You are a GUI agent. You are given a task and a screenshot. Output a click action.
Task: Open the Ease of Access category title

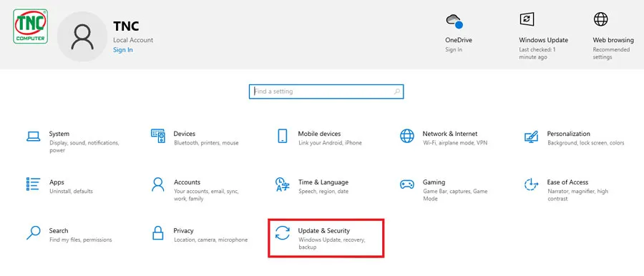(x=567, y=182)
